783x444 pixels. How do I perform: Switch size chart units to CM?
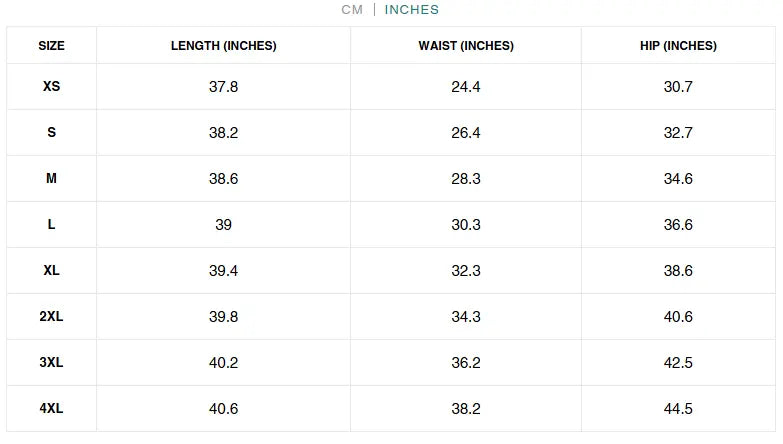(x=352, y=10)
